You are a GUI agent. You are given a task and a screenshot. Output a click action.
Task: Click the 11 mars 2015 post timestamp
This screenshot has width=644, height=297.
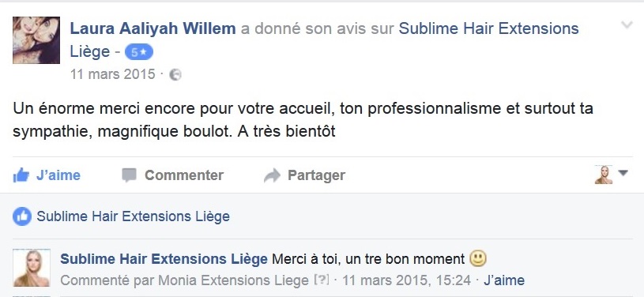[x=112, y=74]
